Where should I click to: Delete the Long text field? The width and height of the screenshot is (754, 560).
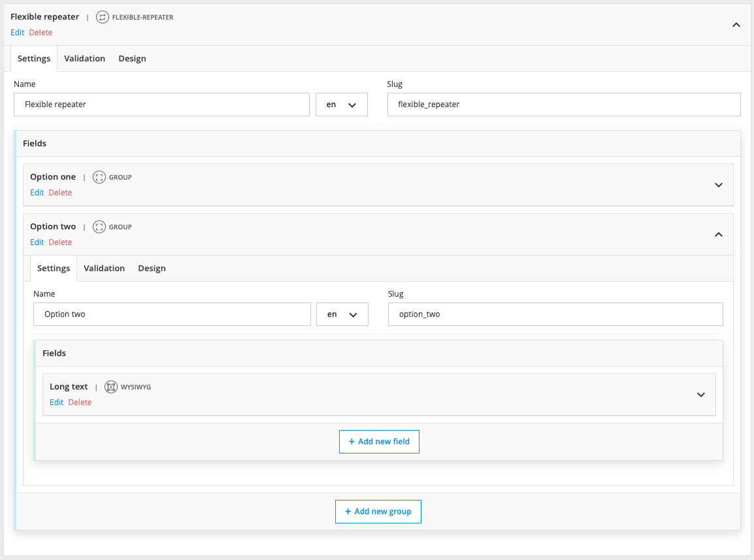pyautogui.click(x=80, y=403)
